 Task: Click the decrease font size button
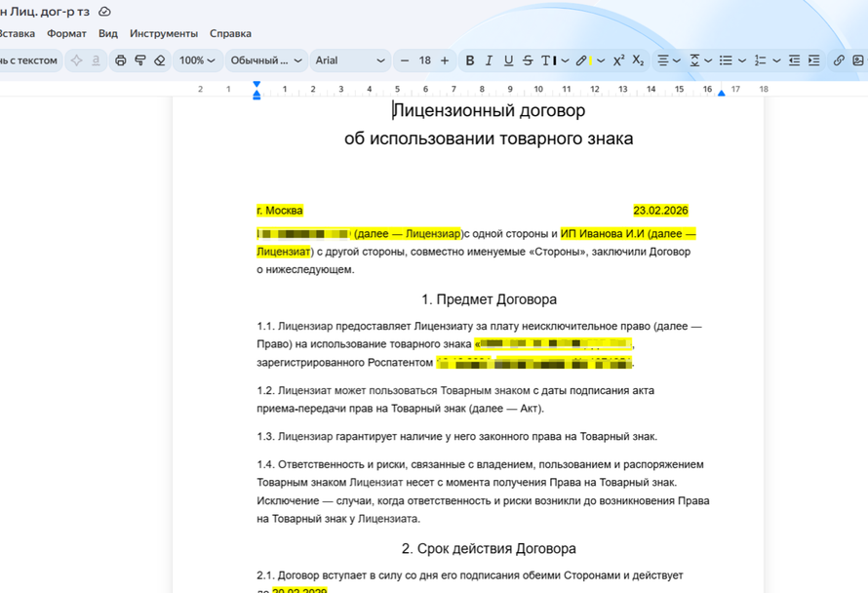coord(406,59)
